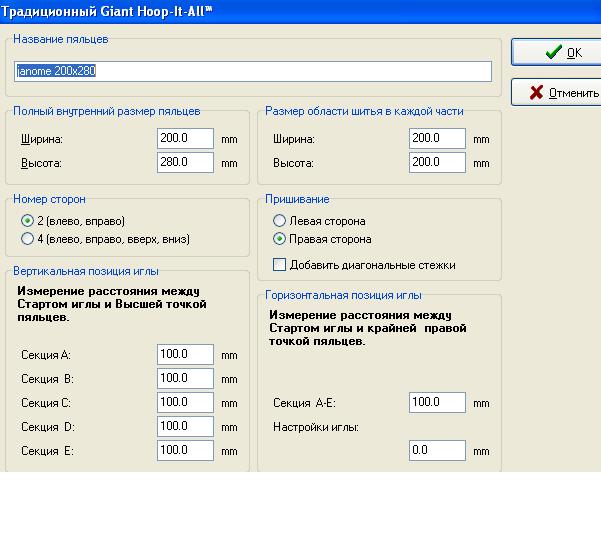Click the OK button with green checkmark
Viewport: 601px width, 536px height.
[x=556, y=53]
